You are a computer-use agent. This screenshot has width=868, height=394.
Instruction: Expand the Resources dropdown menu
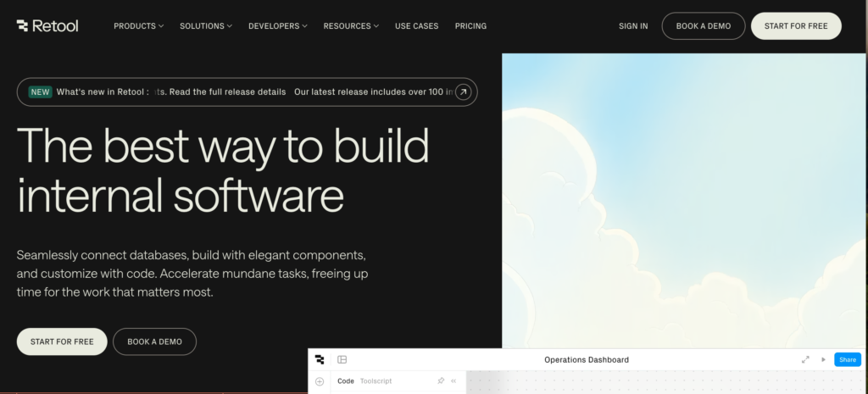click(351, 26)
